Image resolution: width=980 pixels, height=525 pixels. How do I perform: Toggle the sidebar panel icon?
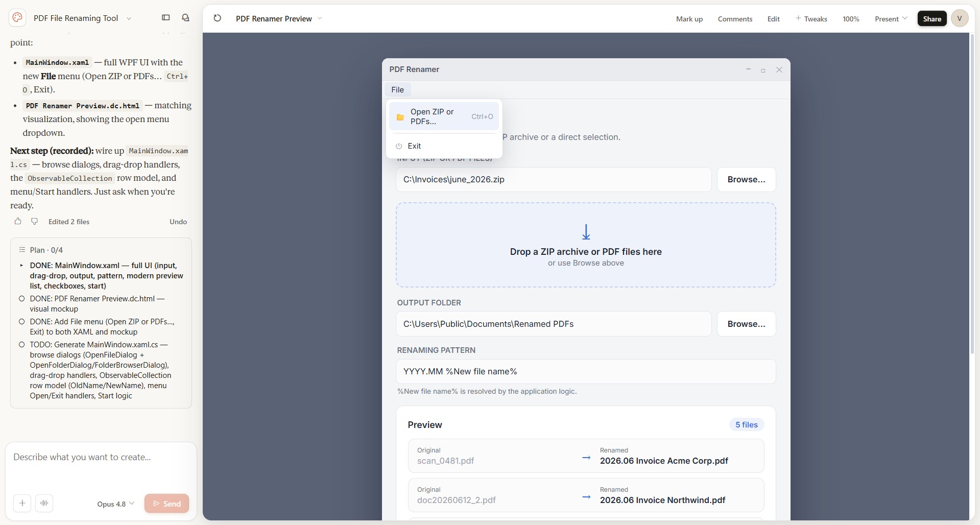point(165,18)
